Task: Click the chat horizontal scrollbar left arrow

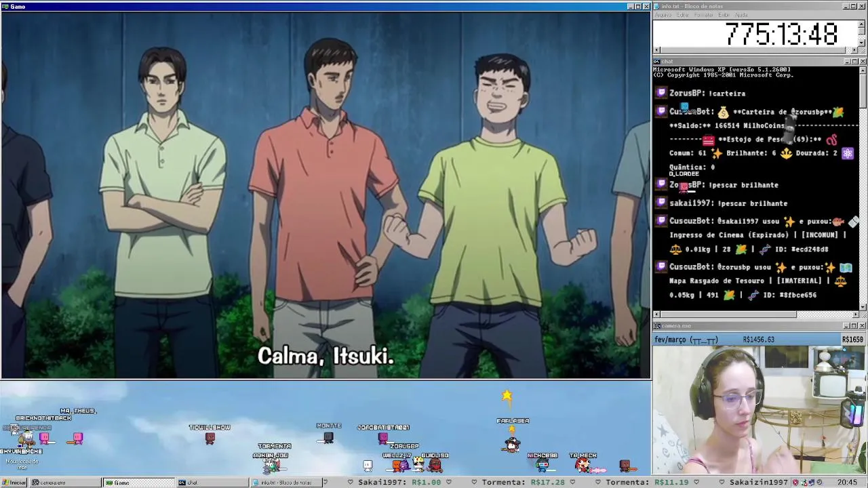Action: click(656, 314)
